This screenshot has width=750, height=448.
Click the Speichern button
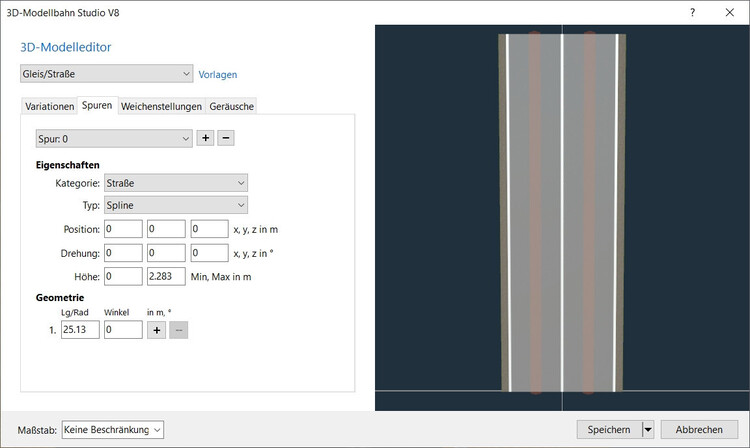(609, 429)
